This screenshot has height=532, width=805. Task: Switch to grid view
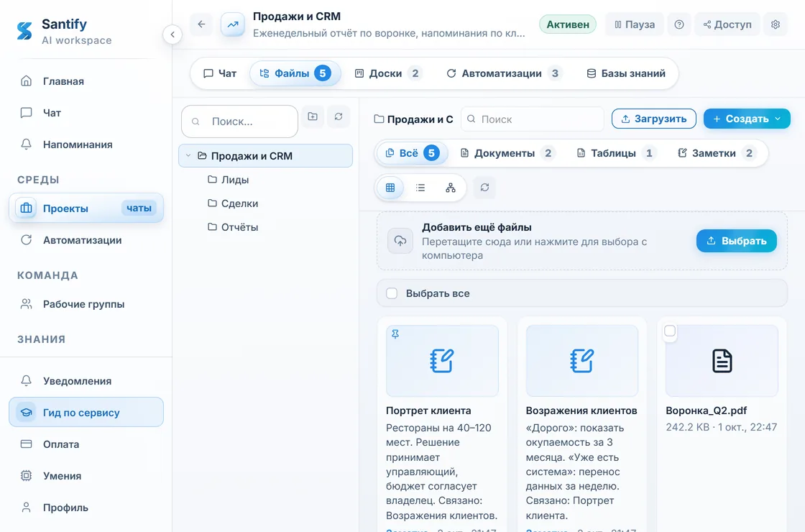[390, 188]
